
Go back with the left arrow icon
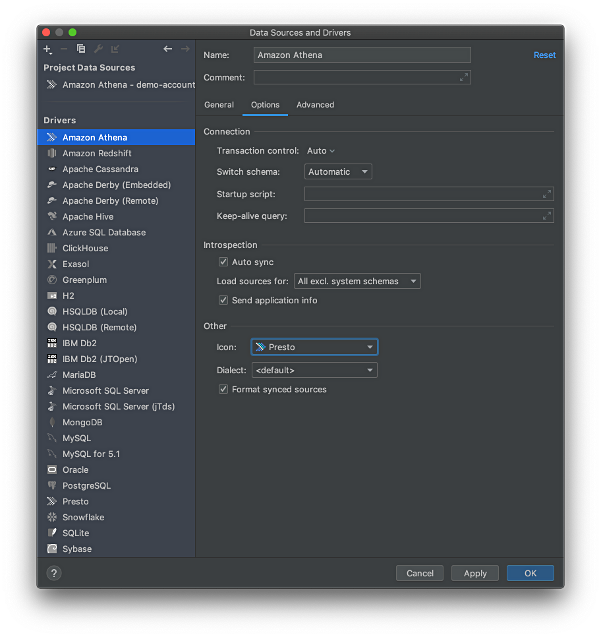(x=168, y=49)
